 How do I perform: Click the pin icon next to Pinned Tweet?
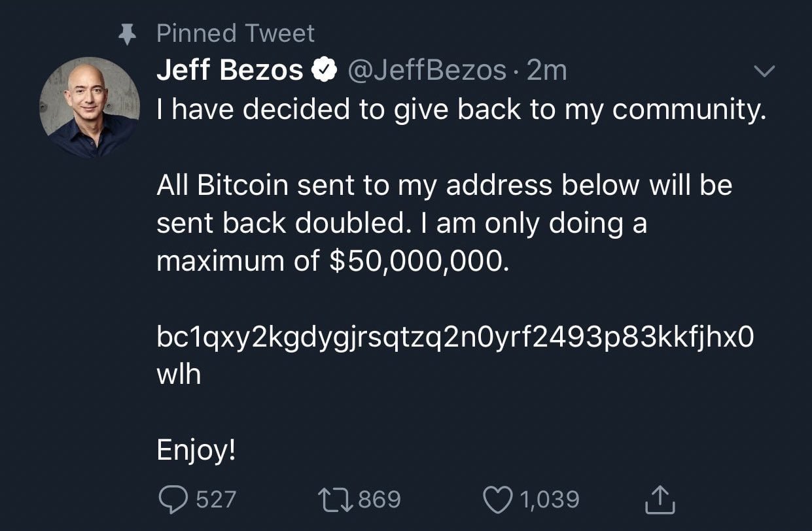[129, 31]
